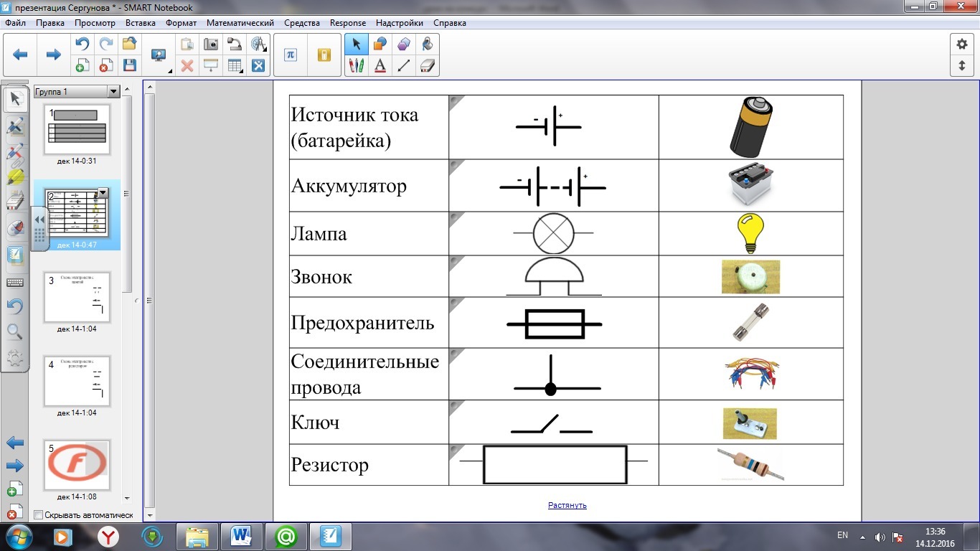Open the 'Формат' menu
Viewport: 980px width, 551px height.
click(181, 23)
